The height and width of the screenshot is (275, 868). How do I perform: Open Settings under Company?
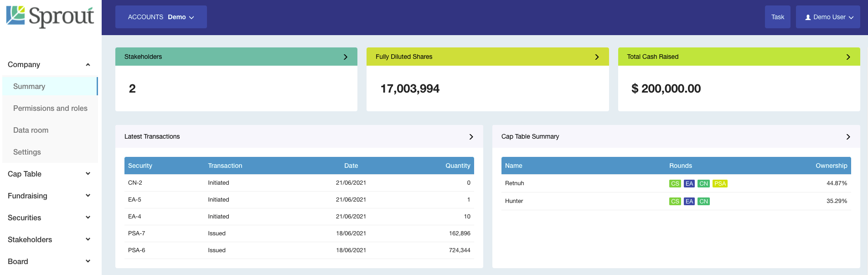pos(27,152)
